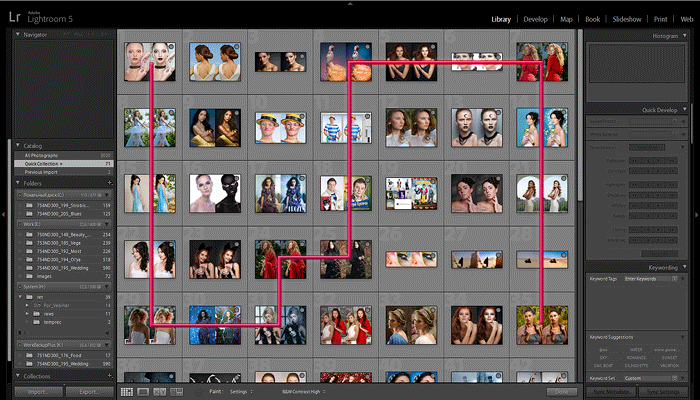The image size is (700, 400).
Task: Click folder icon of 753ND300_185_Vega
Action: [29, 243]
